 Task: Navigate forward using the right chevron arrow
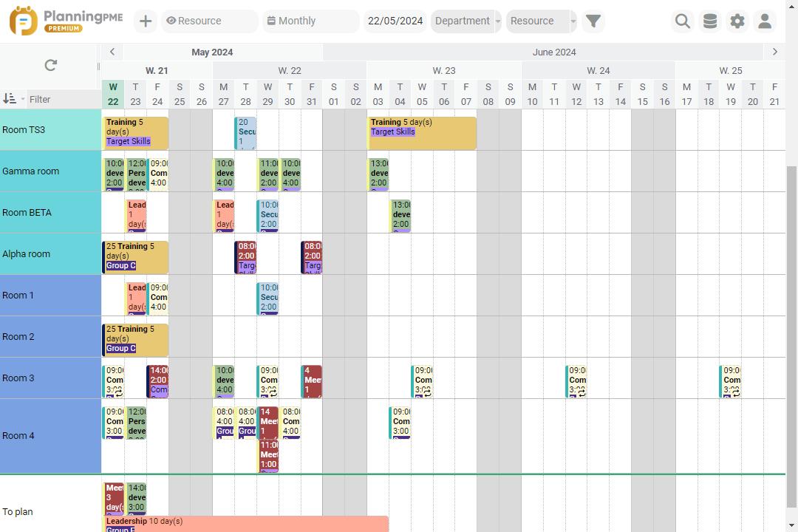click(x=774, y=52)
